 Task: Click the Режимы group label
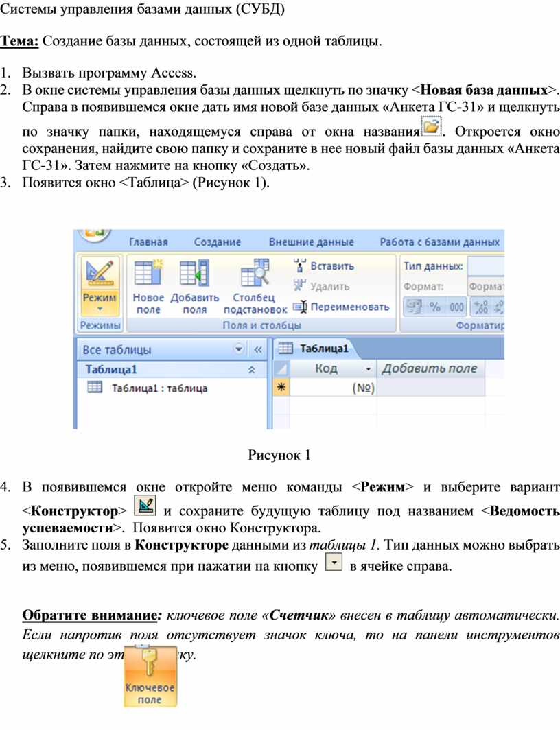(x=100, y=325)
